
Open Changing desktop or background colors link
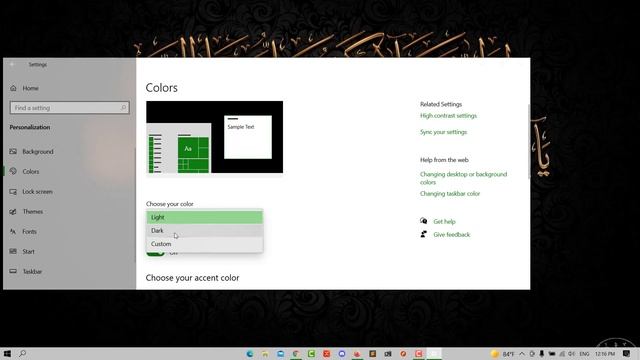(463, 178)
